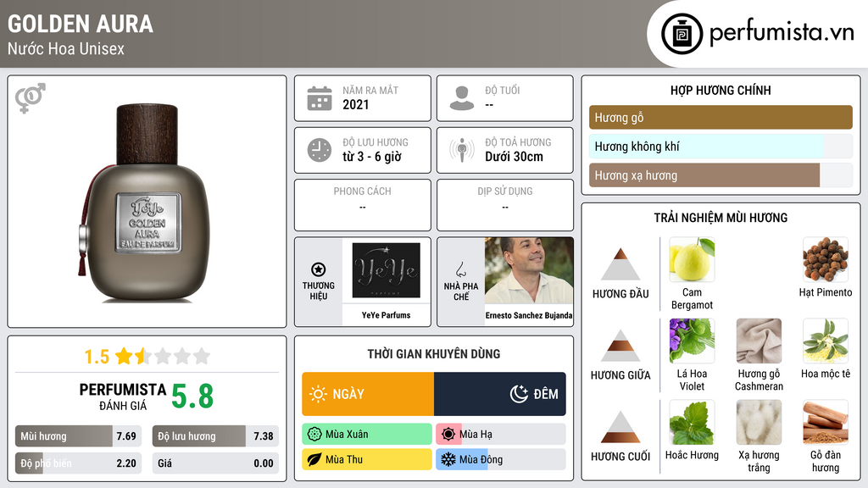This screenshot has height=488, width=868.
Task: Click the Hương xạ hương accord bar
Action: [x=721, y=175]
